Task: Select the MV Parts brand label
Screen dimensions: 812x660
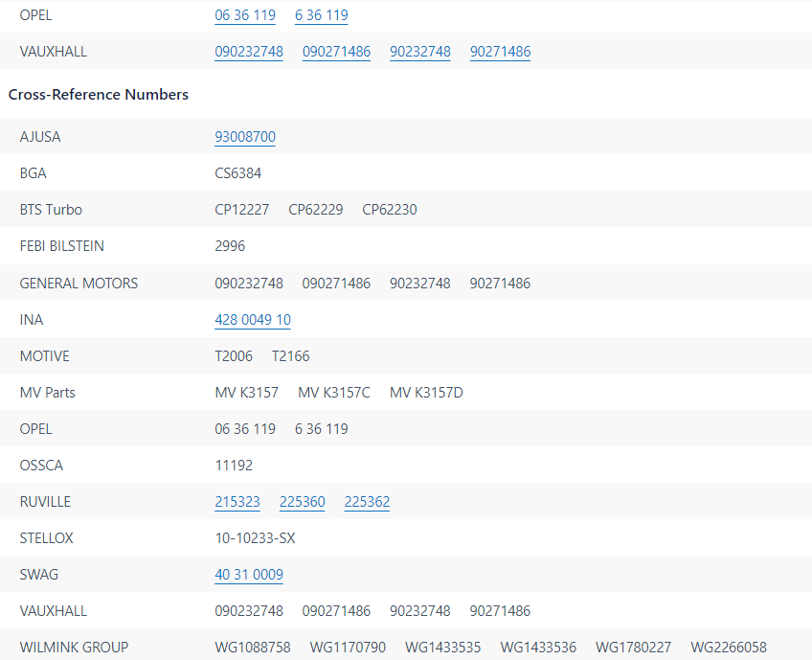Action: (x=47, y=393)
